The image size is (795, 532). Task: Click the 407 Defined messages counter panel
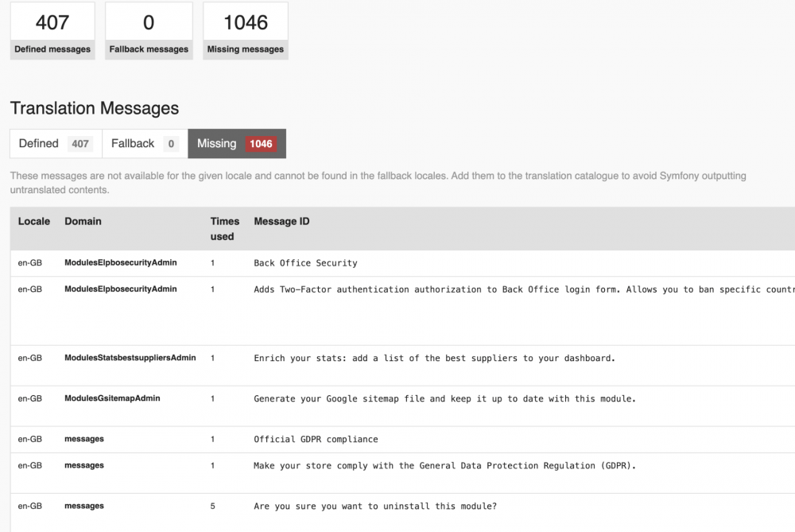coord(52,30)
